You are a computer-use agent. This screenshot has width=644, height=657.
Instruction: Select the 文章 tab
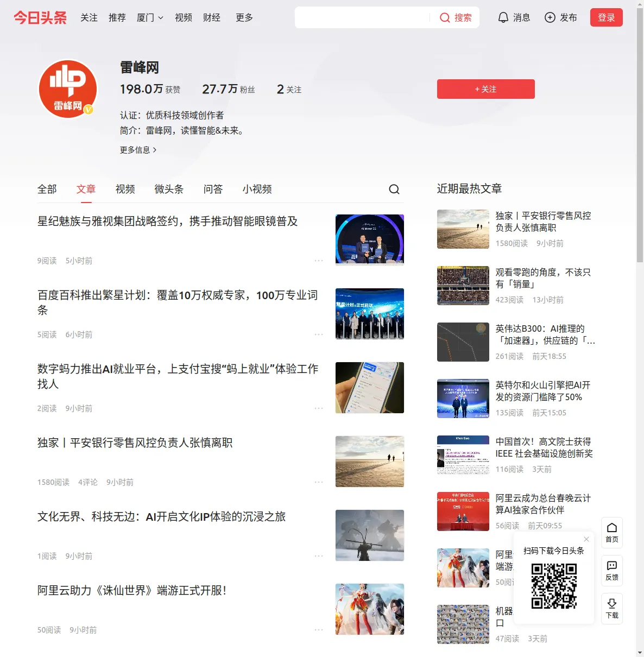(x=86, y=189)
